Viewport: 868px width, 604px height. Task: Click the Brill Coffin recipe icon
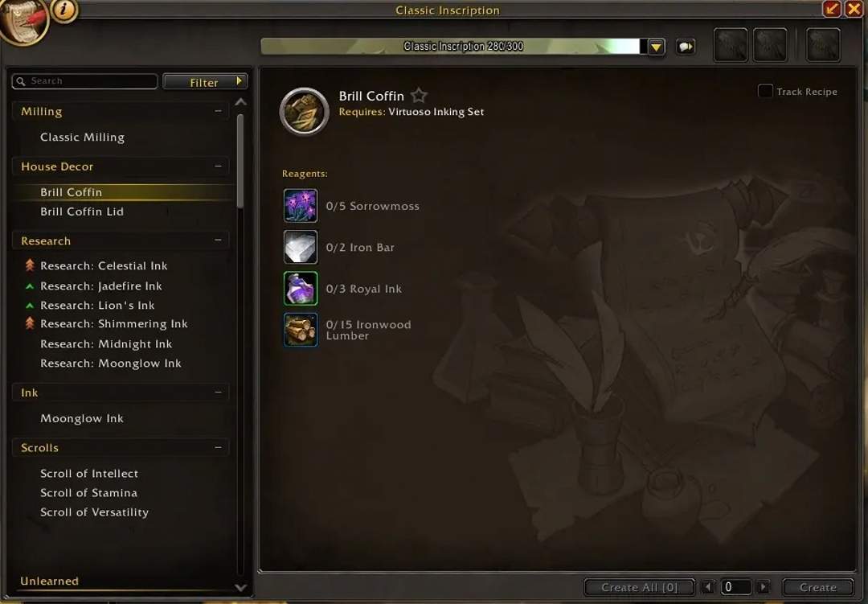(x=304, y=111)
